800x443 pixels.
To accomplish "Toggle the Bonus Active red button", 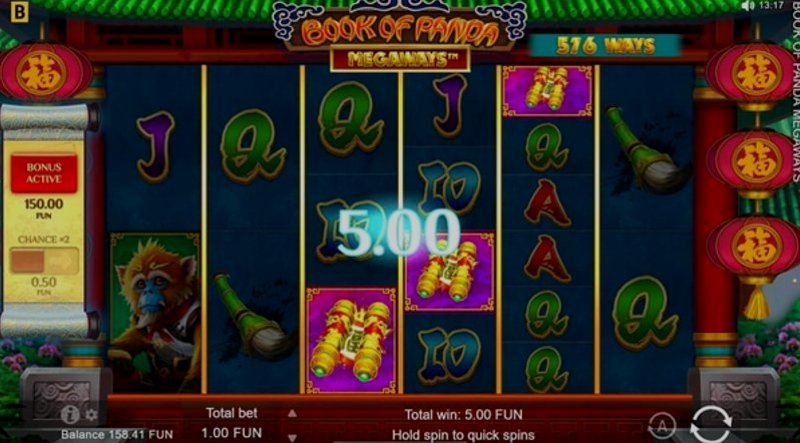I will pos(44,174).
